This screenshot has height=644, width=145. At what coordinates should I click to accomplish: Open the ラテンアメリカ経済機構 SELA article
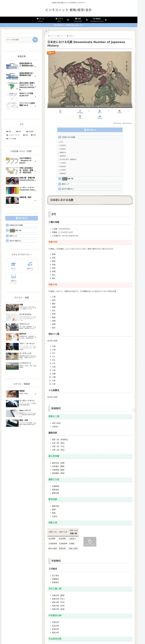click(22, 106)
